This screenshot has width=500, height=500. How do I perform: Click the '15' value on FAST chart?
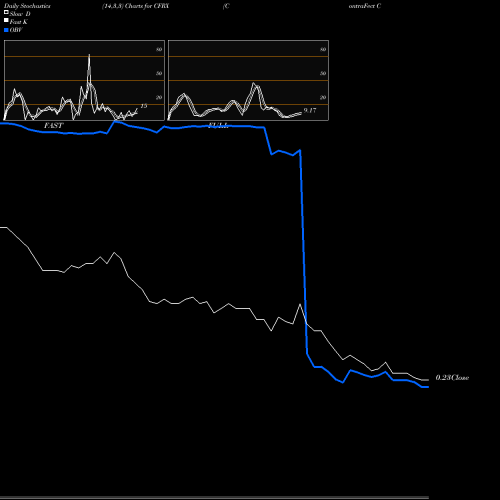pos(144,106)
